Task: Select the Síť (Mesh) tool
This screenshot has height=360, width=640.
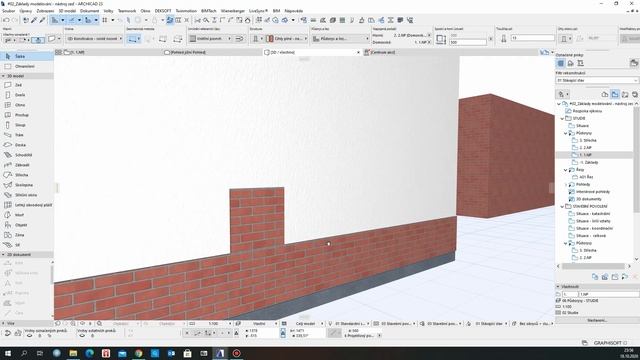Action: tap(27, 245)
